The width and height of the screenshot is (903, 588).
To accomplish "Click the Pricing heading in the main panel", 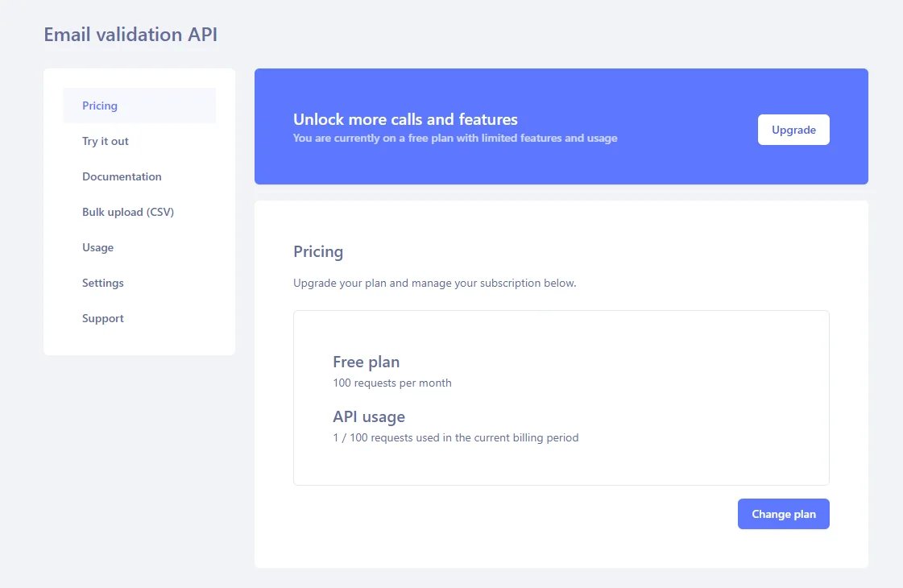I will point(317,251).
